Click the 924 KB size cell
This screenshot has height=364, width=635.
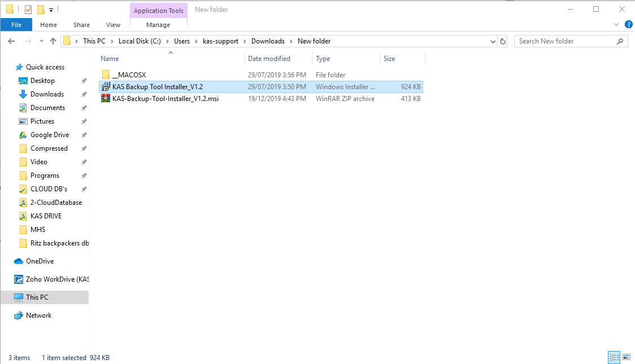(411, 86)
